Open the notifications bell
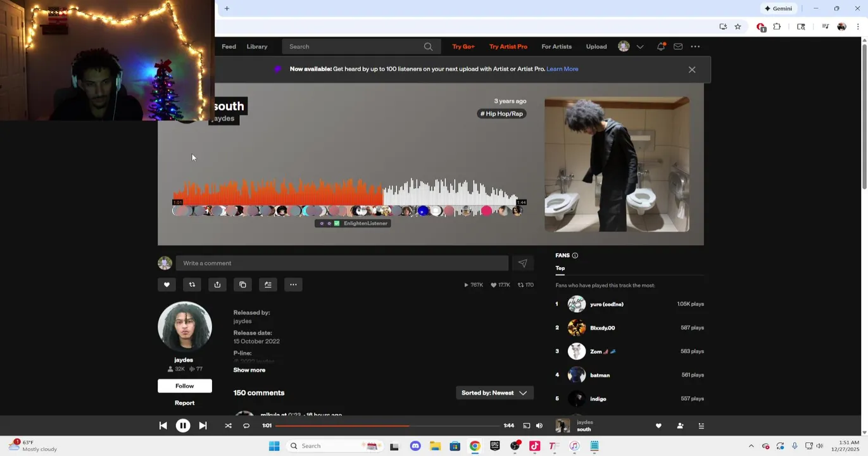 tap(661, 46)
